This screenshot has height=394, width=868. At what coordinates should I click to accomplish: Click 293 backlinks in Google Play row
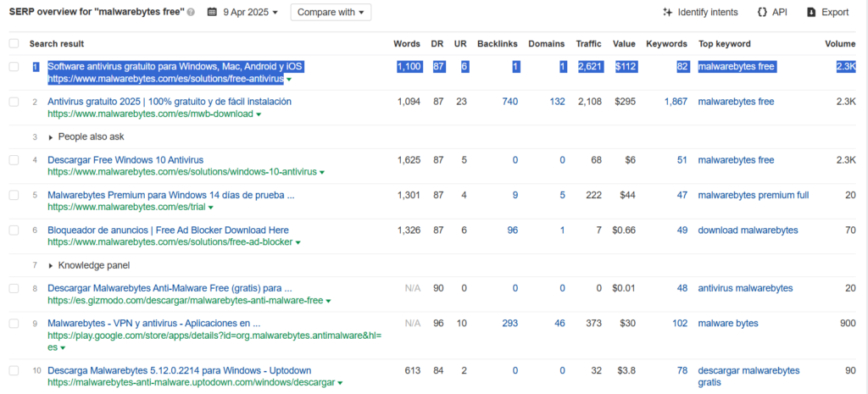point(509,323)
